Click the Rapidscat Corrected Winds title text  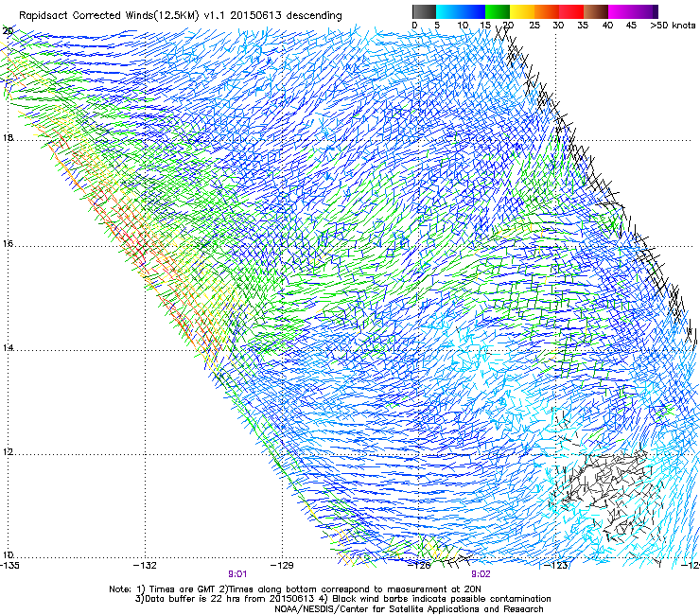(181, 15)
